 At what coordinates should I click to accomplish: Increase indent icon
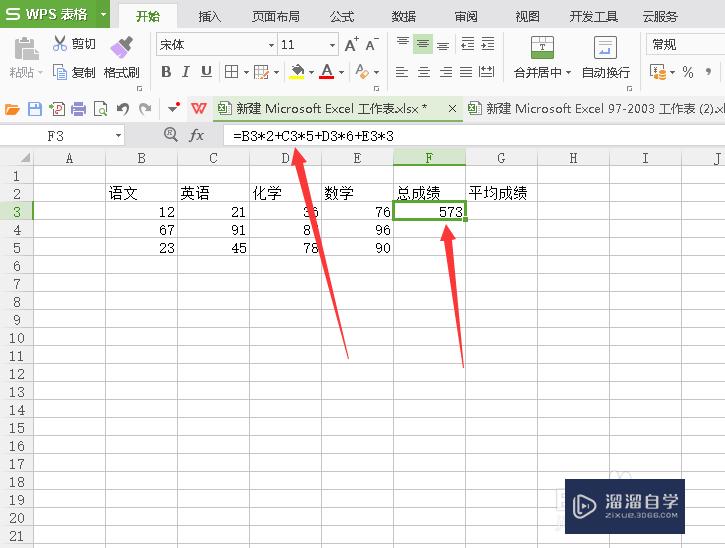click(x=488, y=43)
